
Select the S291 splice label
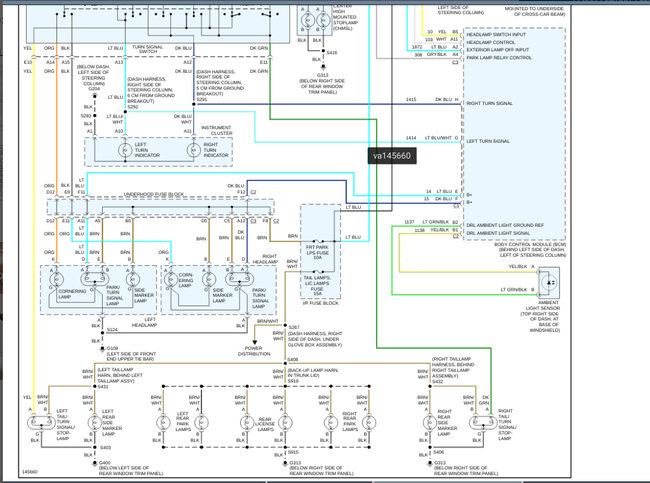tap(202, 100)
